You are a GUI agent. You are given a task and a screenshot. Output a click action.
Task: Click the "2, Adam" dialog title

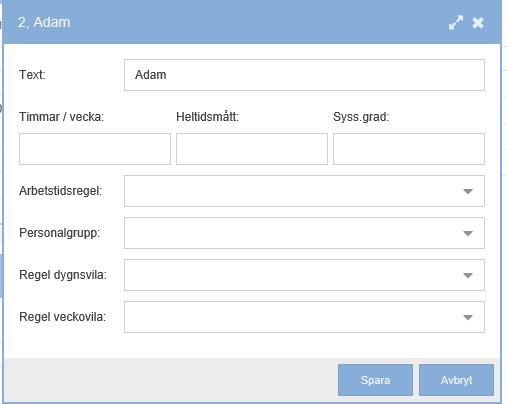click(44, 23)
